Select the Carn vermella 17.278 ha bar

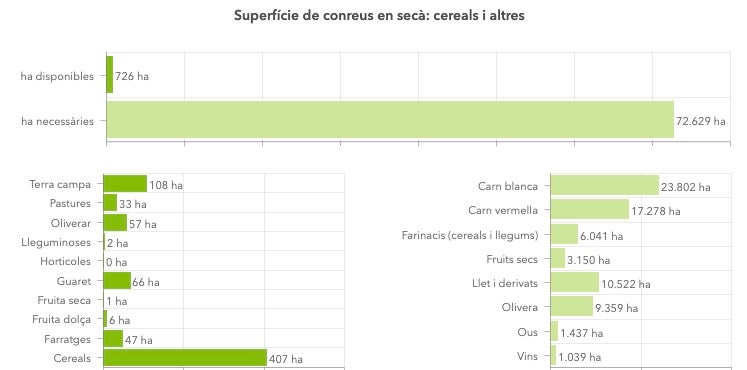pyautogui.click(x=590, y=210)
